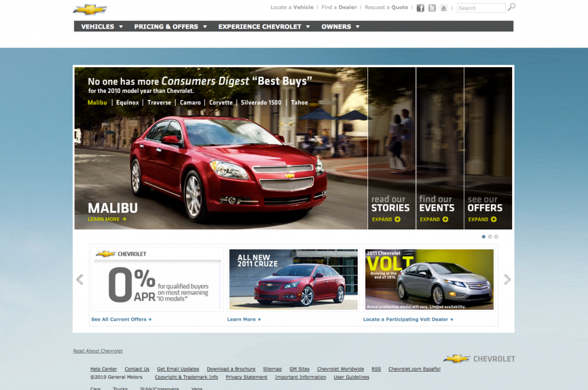Open Copyright & Trademark Info link
Screen dimensions: 588x390
pyautogui.click(x=187, y=377)
